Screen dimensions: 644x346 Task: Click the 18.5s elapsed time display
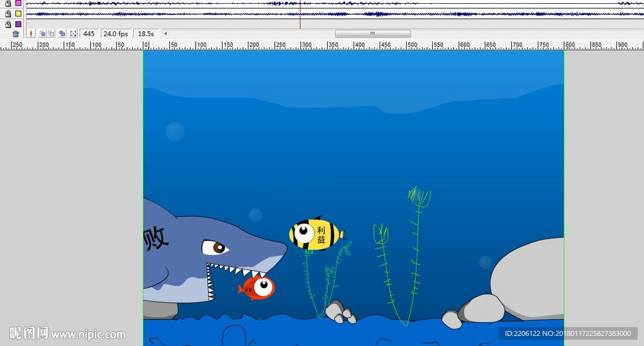tap(146, 34)
